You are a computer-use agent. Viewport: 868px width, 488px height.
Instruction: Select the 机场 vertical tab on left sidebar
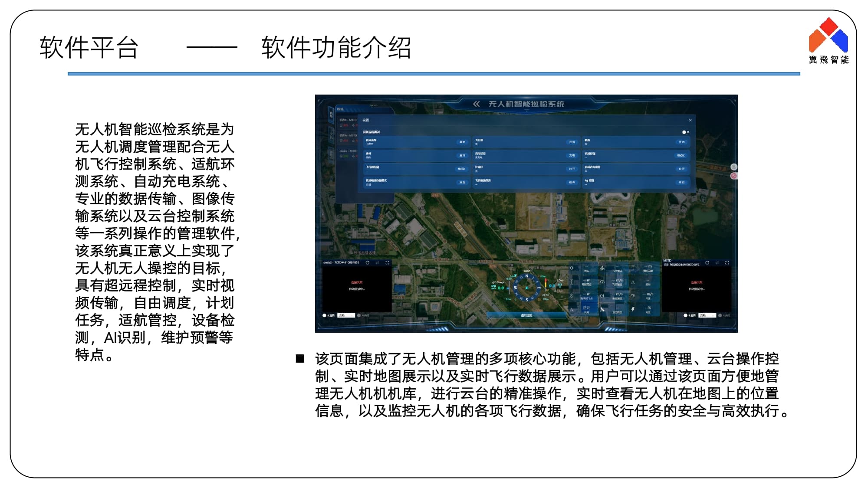(332, 115)
